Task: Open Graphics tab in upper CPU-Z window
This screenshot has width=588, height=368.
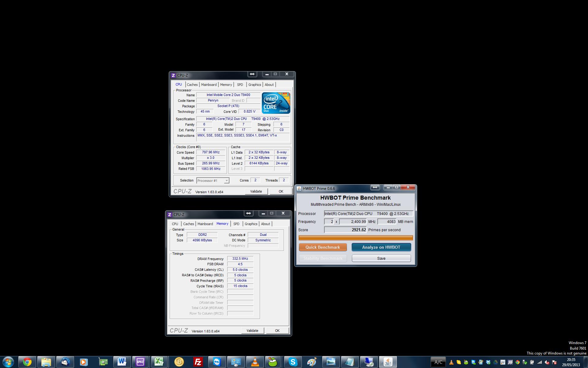Action: (255, 85)
